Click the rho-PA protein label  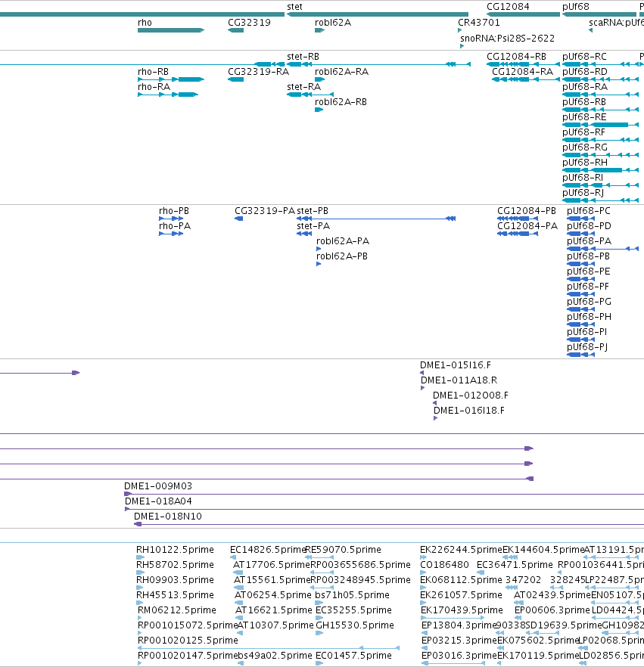coord(175,226)
